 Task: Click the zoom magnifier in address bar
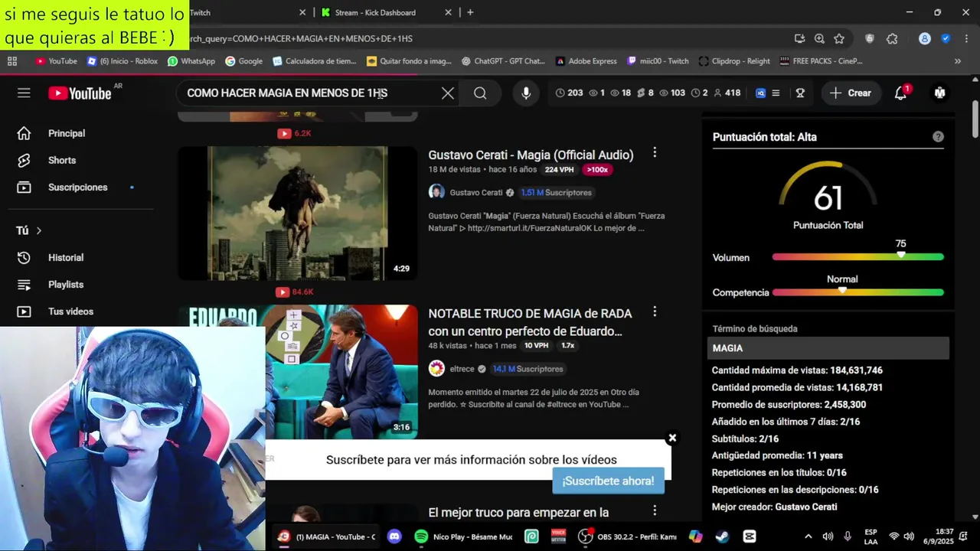[x=819, y=38]
